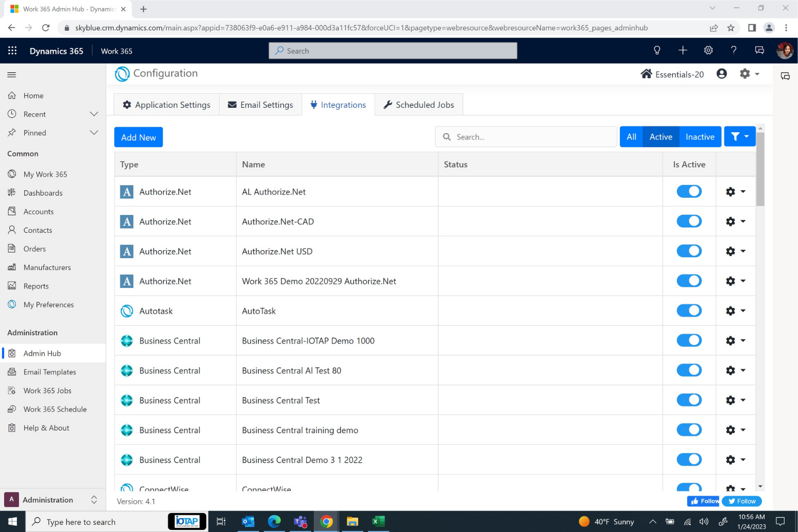Open the Dashboards section
This screenshot has height=532, width=798.
[43, 192]
